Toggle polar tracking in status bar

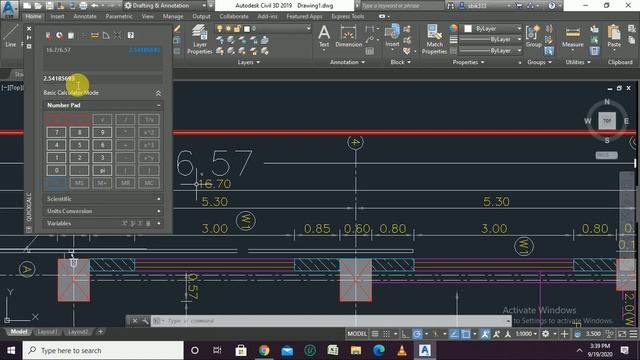(417, 334)
